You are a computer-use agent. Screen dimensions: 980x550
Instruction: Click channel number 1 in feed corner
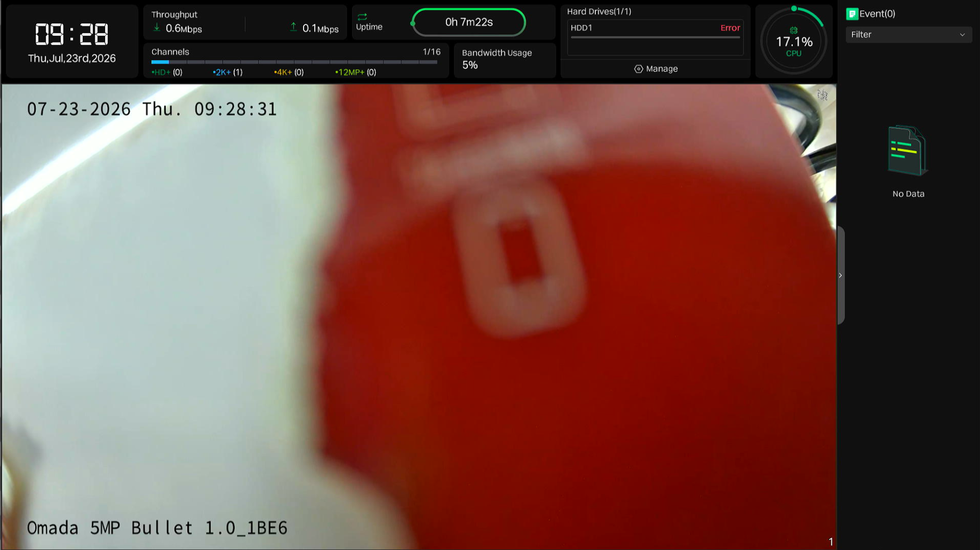(x=831, y=542)
